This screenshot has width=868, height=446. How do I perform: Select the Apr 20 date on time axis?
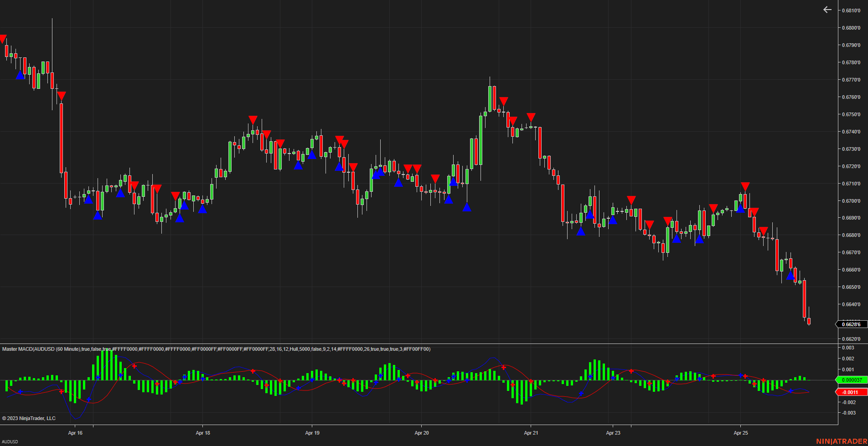click(x=422, y=433)
